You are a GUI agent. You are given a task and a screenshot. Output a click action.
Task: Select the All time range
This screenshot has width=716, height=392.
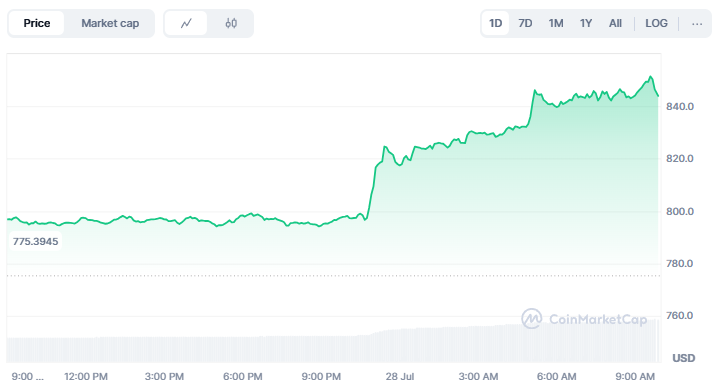pyautogui.click(x=615, y=23)
